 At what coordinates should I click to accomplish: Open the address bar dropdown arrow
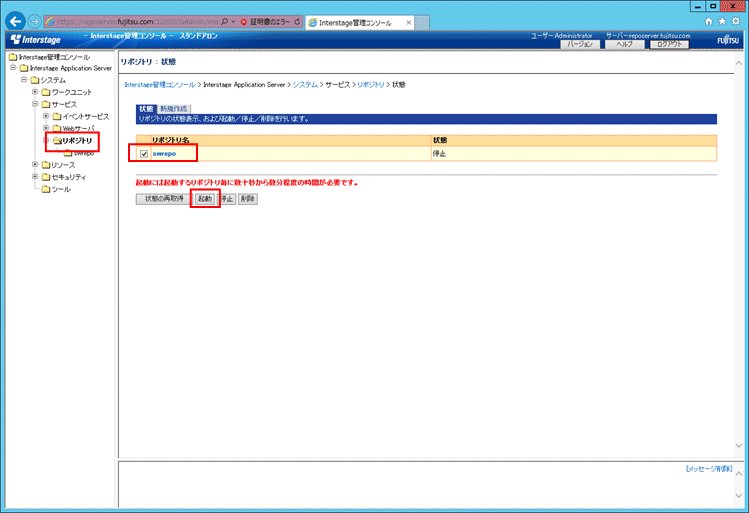(233, 22)
